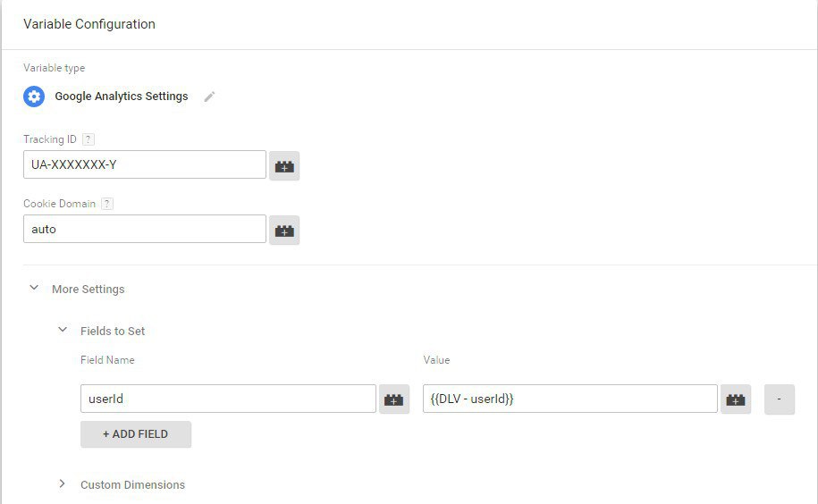Click the Field Name input containing userId

[x=228, y=399]
